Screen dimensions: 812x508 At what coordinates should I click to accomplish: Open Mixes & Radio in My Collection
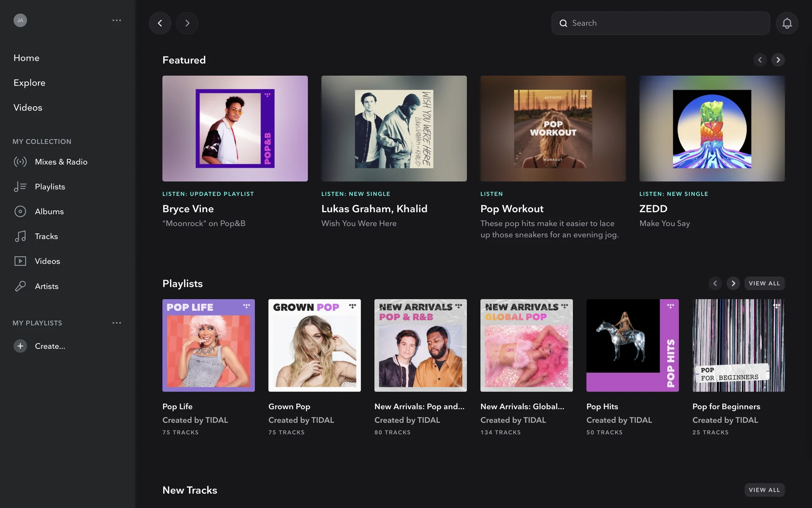pyautogui.click(x=61, y=162)
